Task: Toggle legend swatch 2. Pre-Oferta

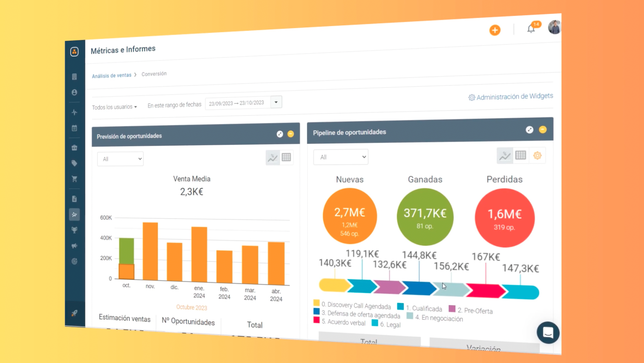Action: point(452,309)
